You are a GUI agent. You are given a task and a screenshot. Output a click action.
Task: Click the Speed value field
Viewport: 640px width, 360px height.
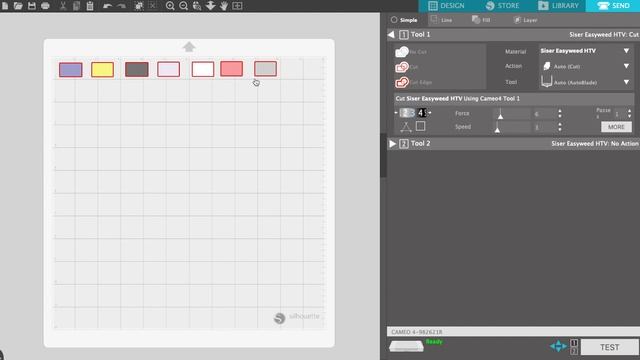(544, 127)
